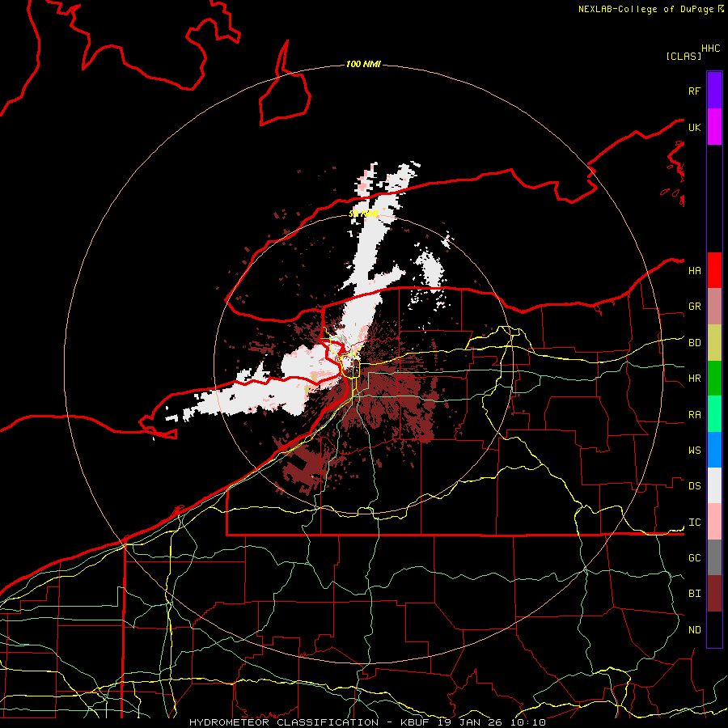Click the purple RF legend color swatch
728x728 pixels.
[714, 91]
